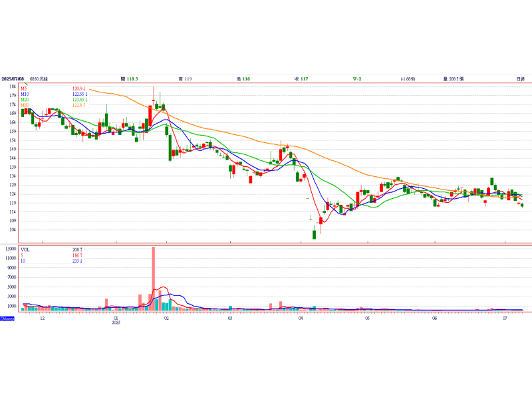Click the price change indicator ▽-2

(x=357, y=79)
